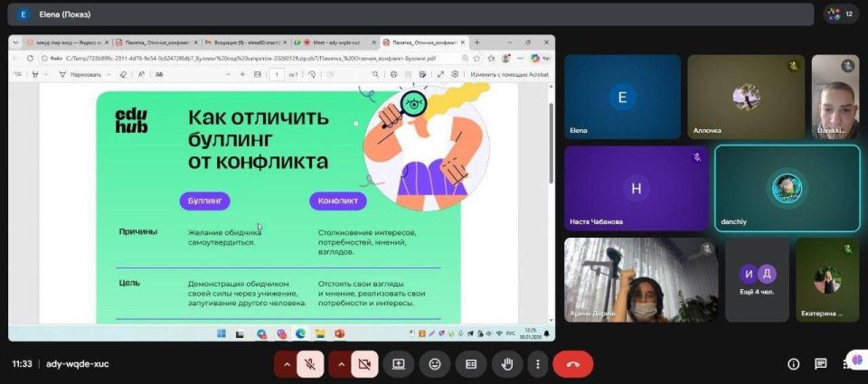Open meeting details info icon
Image resolution: width=868 pixels, height=384 pixels.
(793, 364)
